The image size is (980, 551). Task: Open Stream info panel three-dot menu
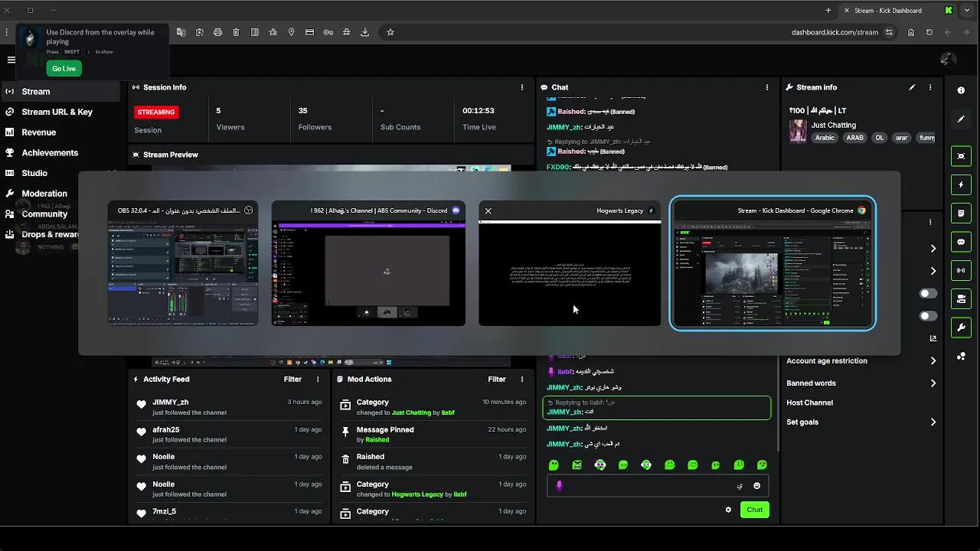[x=930, y=87]
